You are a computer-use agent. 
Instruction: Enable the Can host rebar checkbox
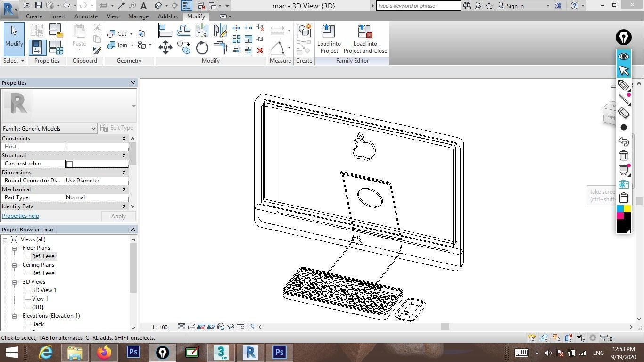(x=69, y=164)
